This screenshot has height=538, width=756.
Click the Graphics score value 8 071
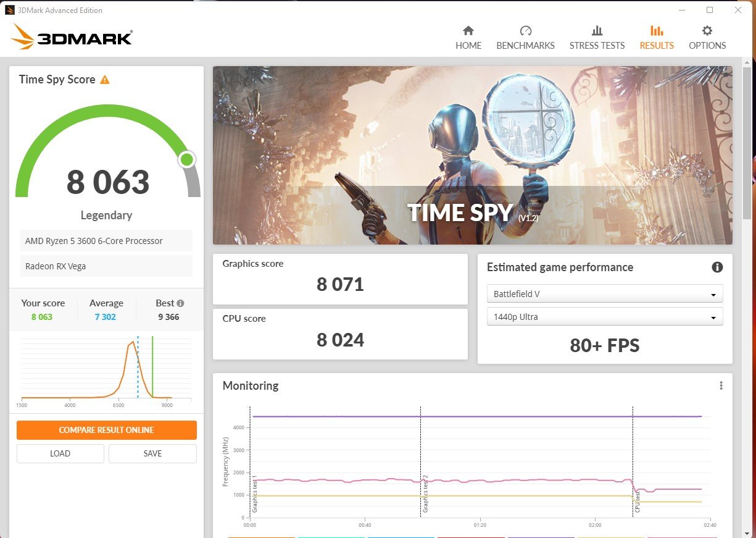click(x=340, y=284)
